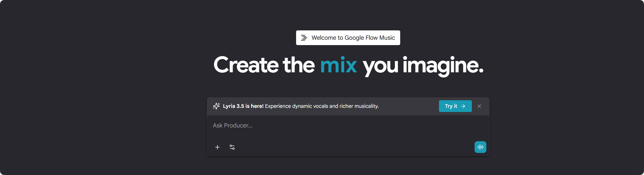Click the Flow Music dotted logo icon

click(304, 38)
